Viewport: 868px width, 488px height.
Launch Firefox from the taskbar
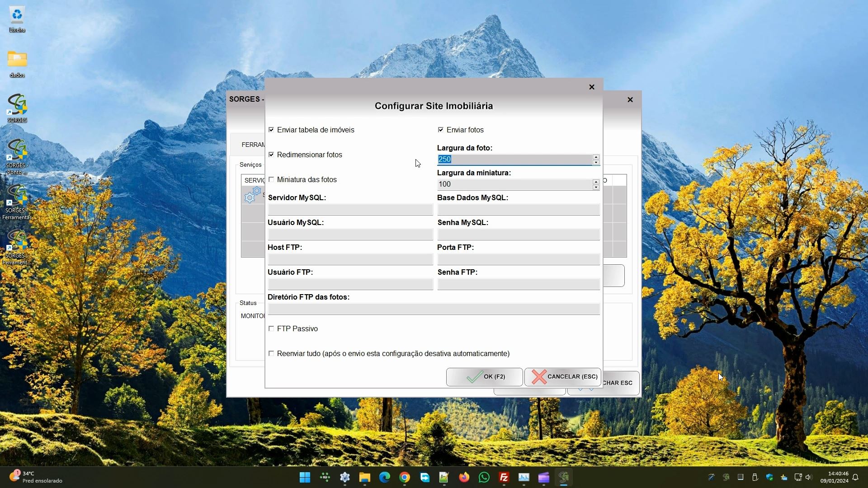tap(464, 477)
